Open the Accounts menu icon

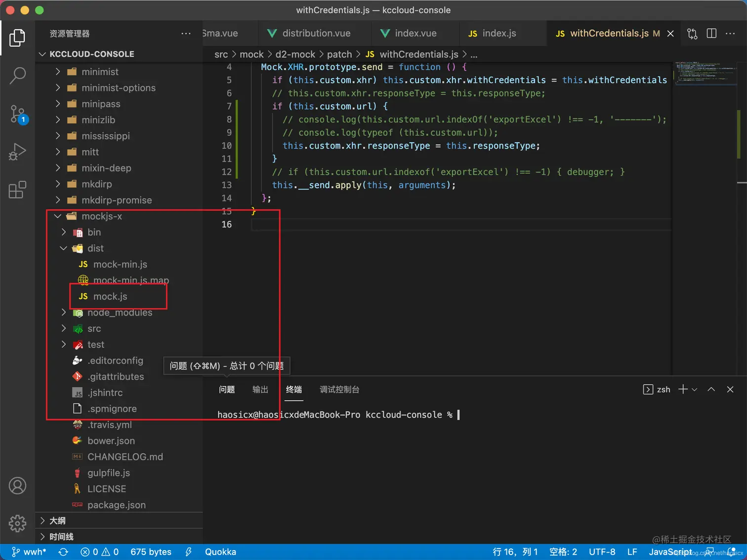coord(17,486)
